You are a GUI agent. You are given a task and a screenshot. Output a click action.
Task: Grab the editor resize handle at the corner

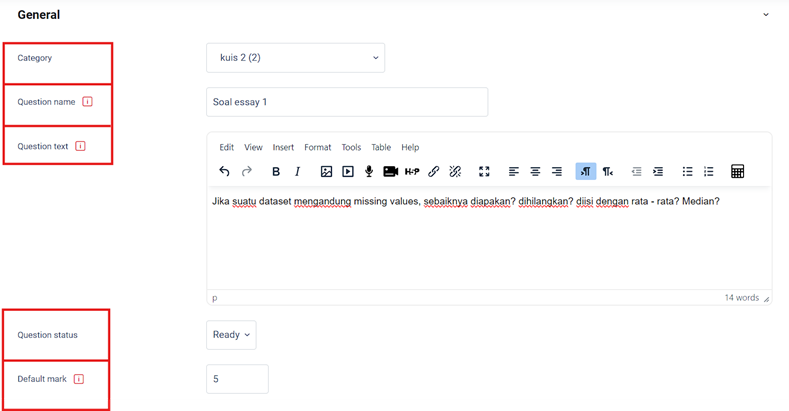click(766, 299)
